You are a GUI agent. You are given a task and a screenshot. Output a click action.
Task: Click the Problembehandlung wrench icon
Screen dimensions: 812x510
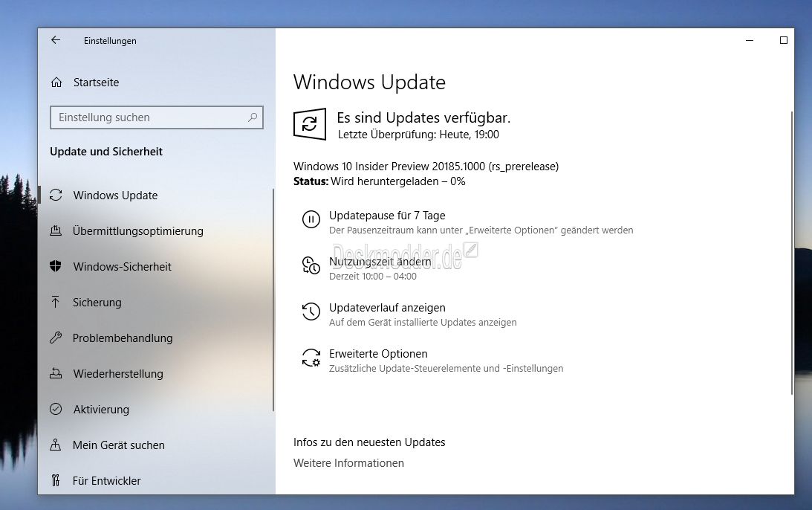pyautogui.click(x=56, y=338)
